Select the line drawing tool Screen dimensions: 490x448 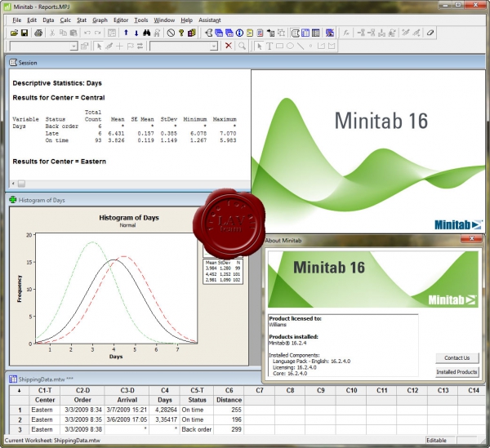point(301,47)
